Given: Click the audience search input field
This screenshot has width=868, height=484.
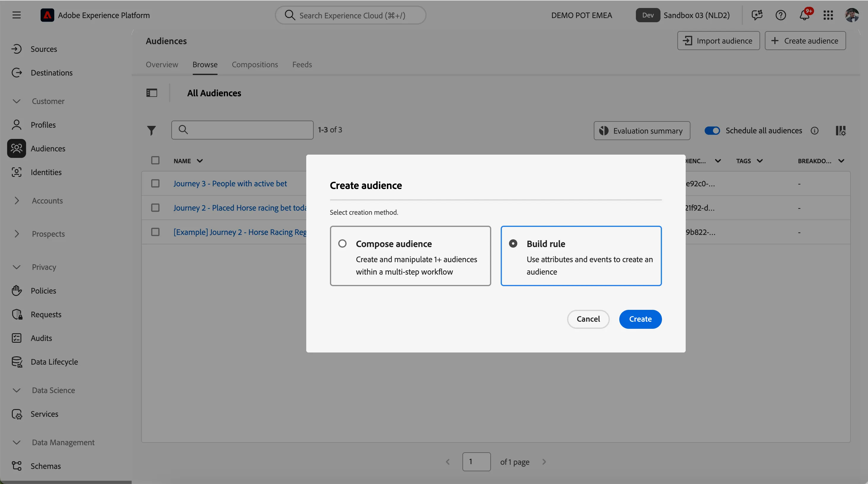Looking at the screenshot, I should coord(242,130).
